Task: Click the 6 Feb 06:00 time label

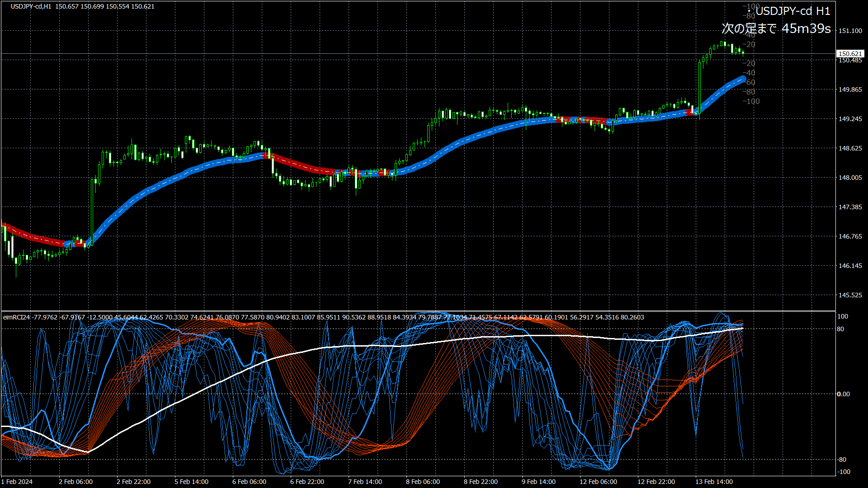Action: [x=249, y=482]
